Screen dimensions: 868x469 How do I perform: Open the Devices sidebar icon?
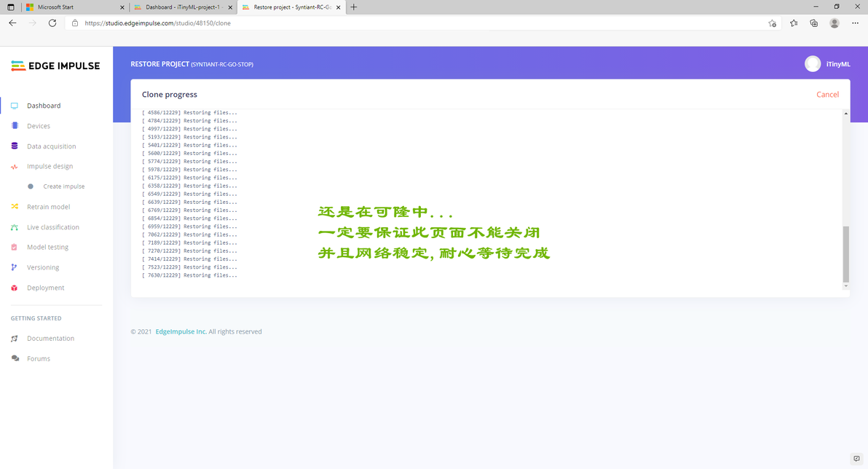click(15, 126)
